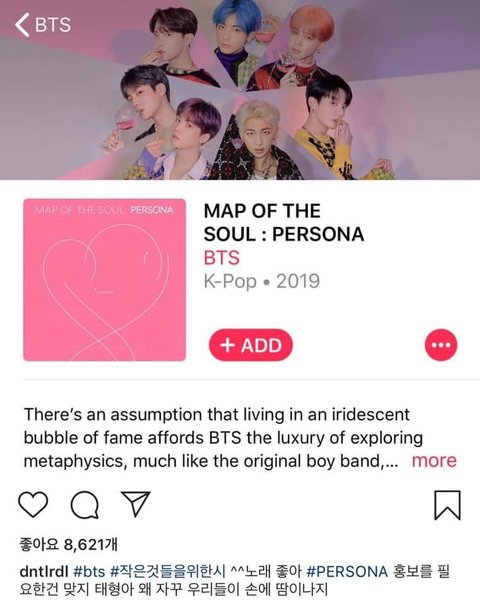Open the three-dots more options menu

click(441, 345)
